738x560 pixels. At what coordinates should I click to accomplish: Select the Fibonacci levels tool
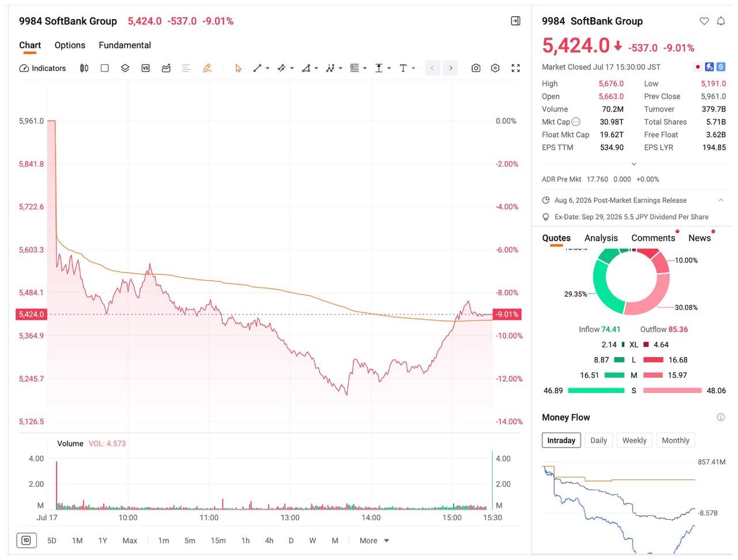[355, 68]
